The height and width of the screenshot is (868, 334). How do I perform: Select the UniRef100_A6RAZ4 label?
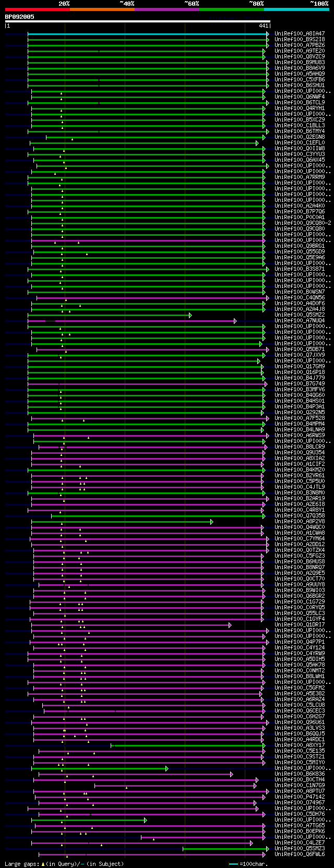tap(300, 700)
